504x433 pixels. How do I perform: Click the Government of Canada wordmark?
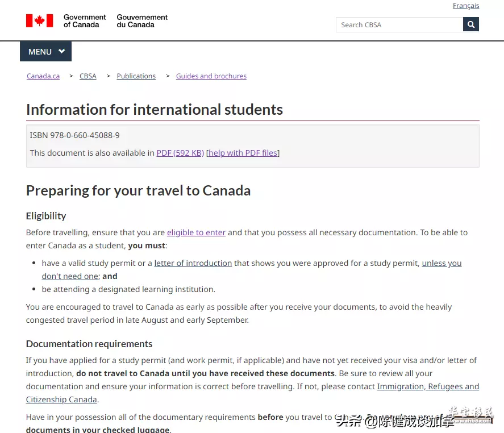(x=85, y=21)
